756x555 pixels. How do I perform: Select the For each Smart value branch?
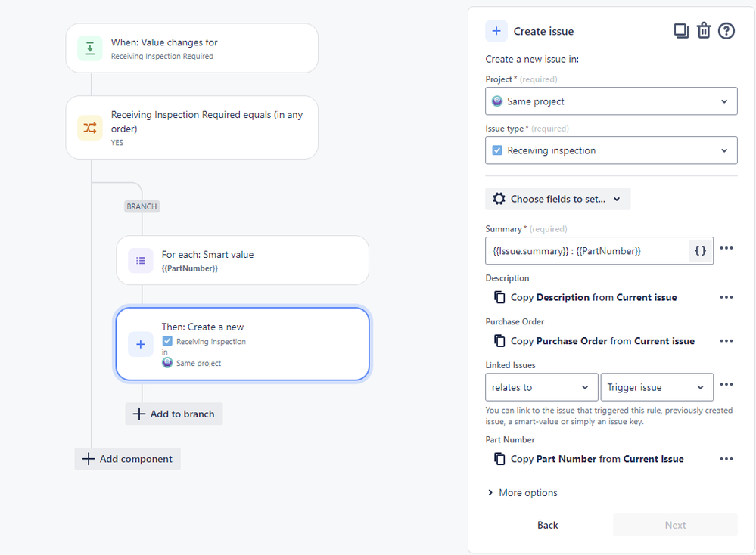(242, 260)
